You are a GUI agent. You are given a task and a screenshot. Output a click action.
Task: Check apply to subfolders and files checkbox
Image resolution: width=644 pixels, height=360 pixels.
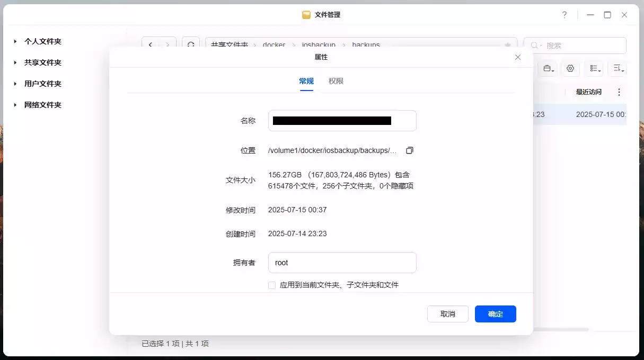(272, 285)
